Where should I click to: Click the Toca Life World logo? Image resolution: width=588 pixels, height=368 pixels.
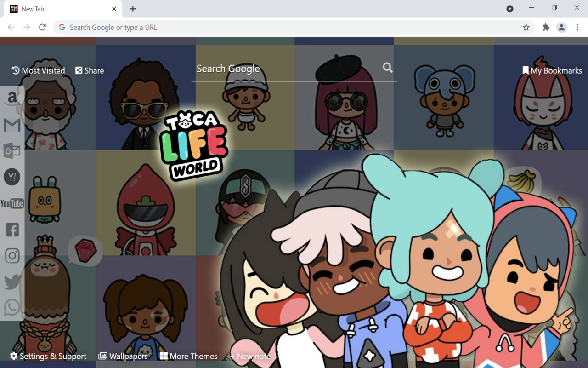coord(195,146)
